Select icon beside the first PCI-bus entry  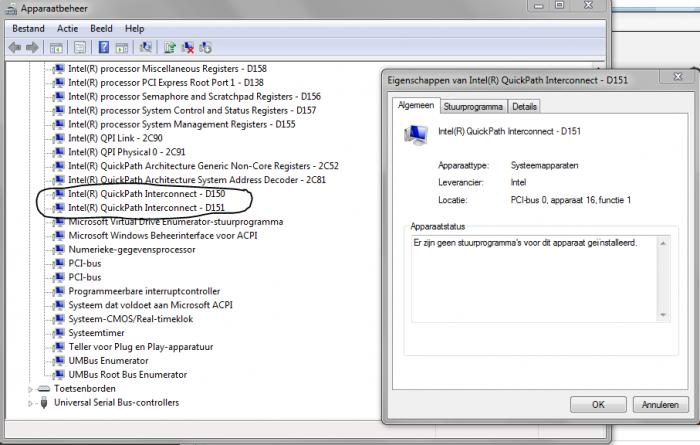point(59,263)
